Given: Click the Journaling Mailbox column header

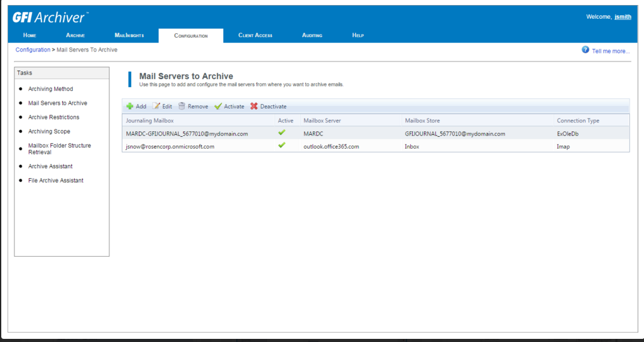Looking at the screenshot, I should point(150,120).
